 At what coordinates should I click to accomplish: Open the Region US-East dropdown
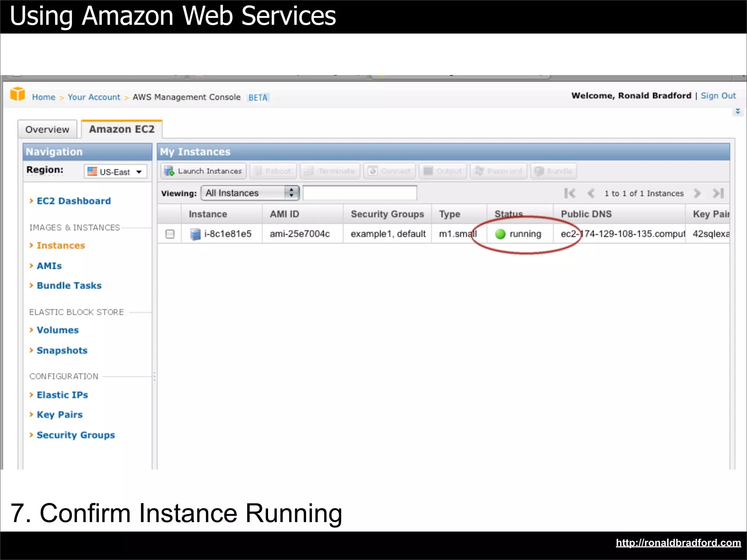pos(116,172)
